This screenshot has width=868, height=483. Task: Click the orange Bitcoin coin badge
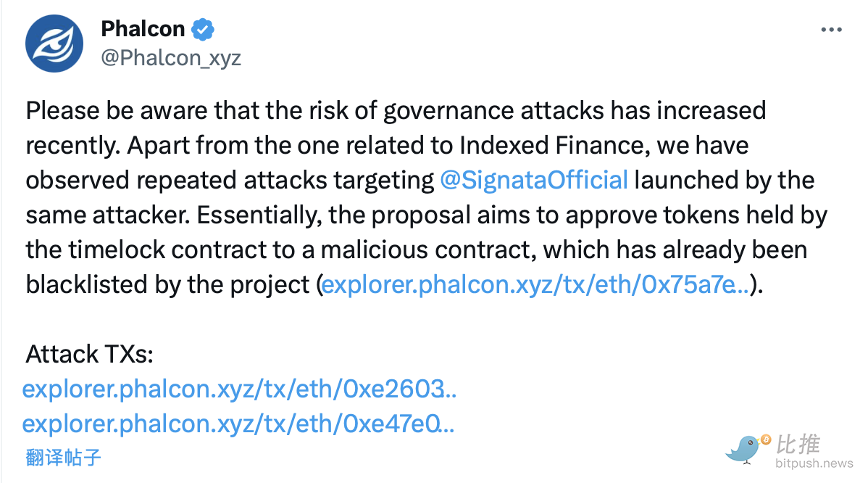(765, 440)
